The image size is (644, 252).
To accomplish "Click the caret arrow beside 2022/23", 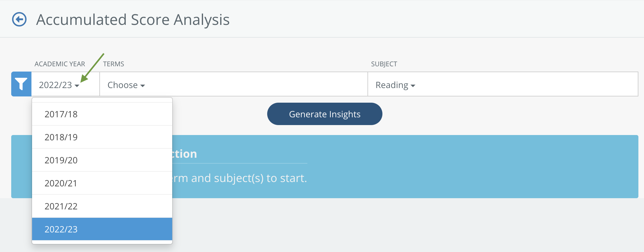I will tap(77, 86).
